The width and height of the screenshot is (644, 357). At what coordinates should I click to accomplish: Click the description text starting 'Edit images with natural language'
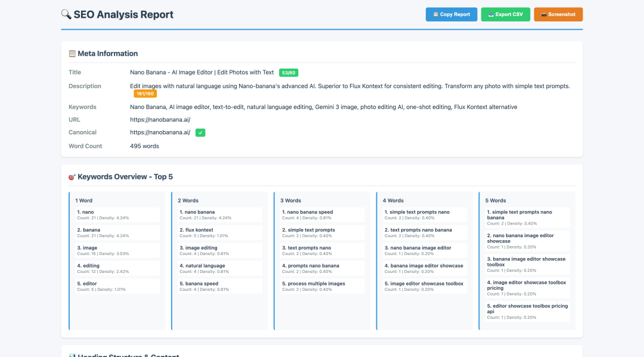click(350, 86)
